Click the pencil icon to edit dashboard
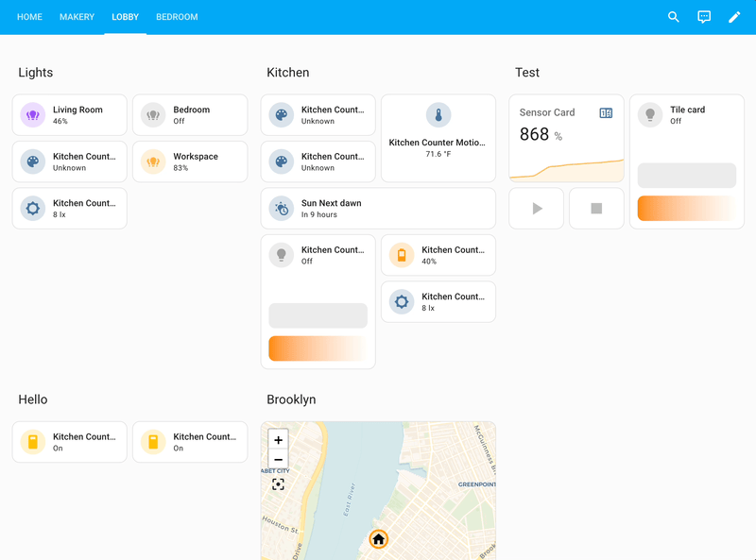This screenshot has height=560, width=756. tap(735, 17)
